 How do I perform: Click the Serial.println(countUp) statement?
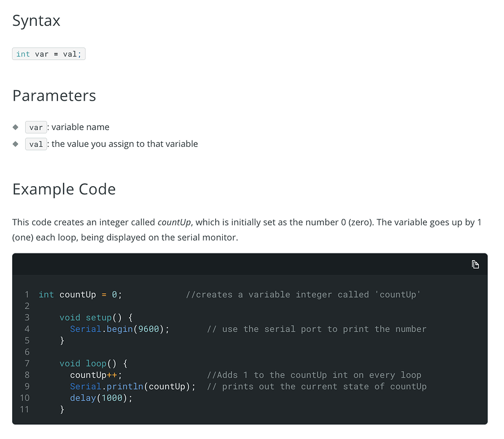point(133,386)
